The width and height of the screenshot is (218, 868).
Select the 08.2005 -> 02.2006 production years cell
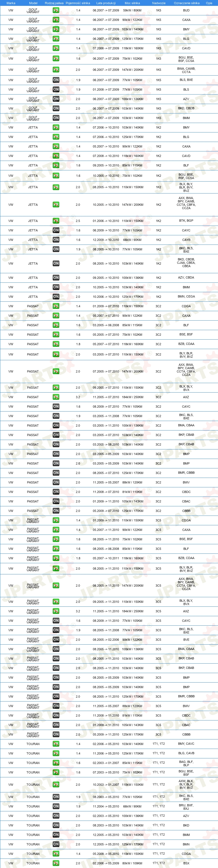[x=106, y=640]
